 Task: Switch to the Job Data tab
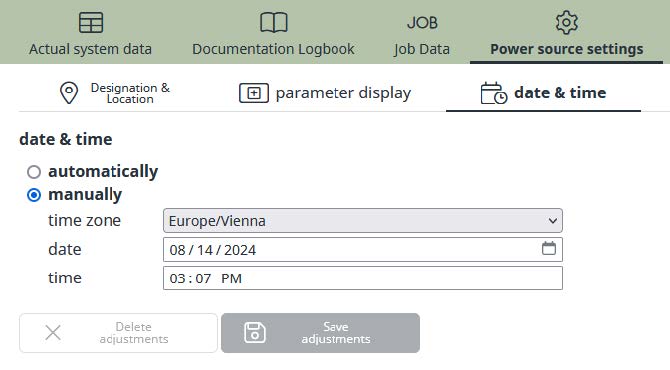(422, 32)
